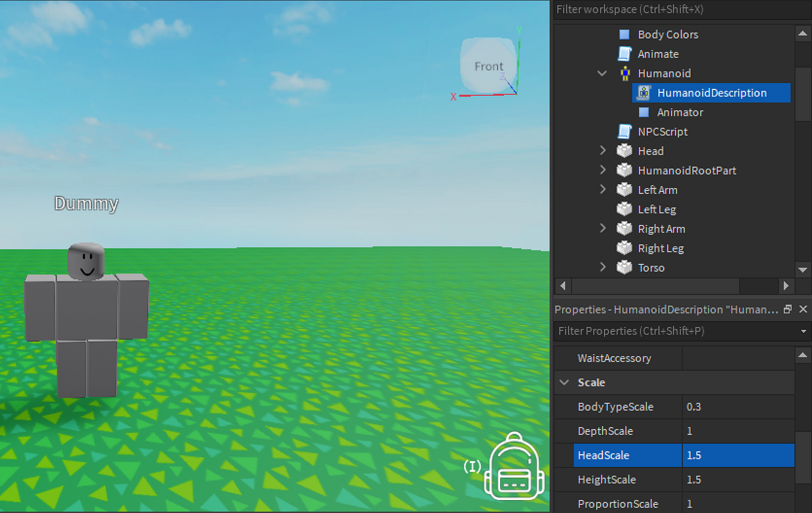Select the HumanoidDescription icon in Explorer
Viewport: 812px width, 513px height.
(644, 92)
